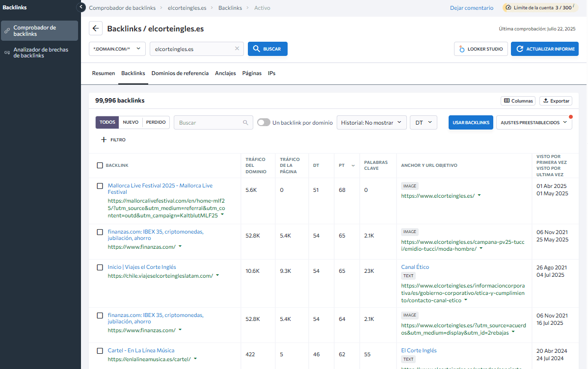Select the PERDIDO filter segment
This screenshot has height=369, width=588.
[x=156, y=122]
